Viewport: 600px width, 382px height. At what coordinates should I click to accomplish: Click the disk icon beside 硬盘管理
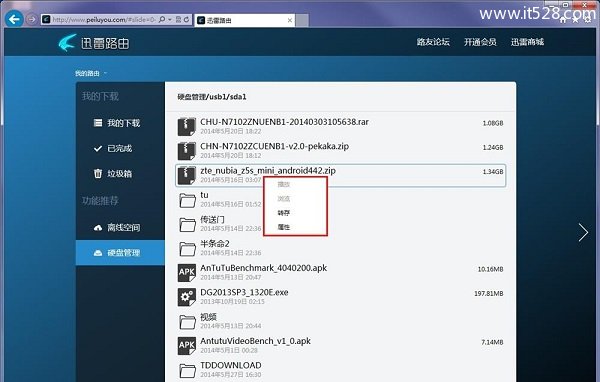(x=98, y=253)
